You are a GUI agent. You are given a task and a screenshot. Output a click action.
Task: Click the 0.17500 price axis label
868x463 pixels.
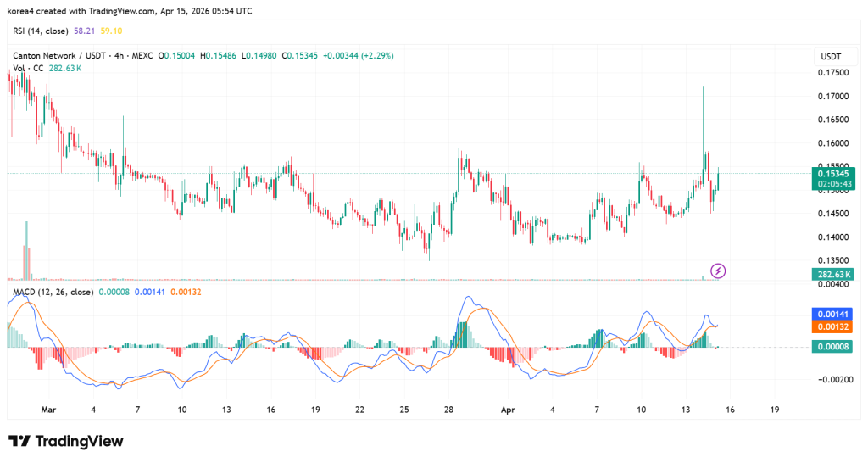click(833, 73)
